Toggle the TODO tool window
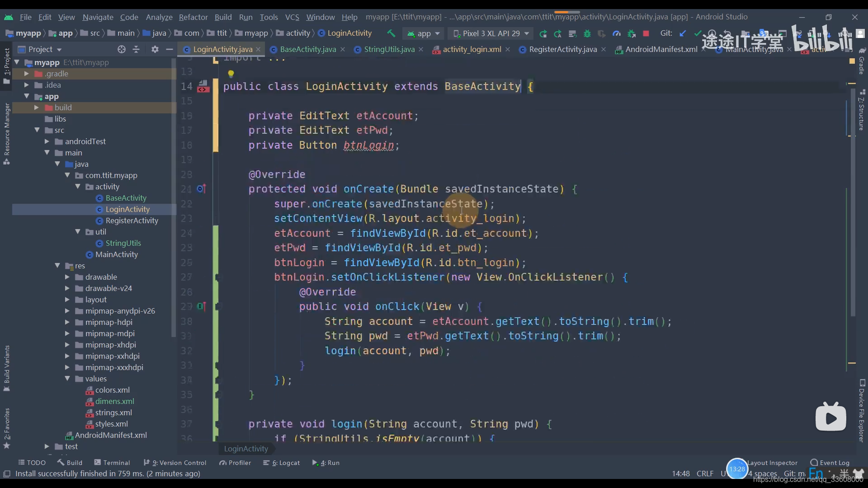This screenshot has height=488, width=868. (32, 463)
